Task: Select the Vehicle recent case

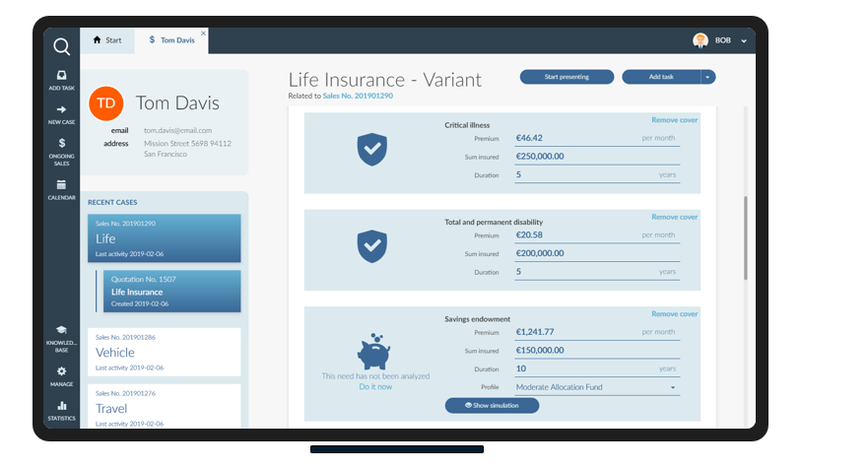Action: click(x=164, y=352)
